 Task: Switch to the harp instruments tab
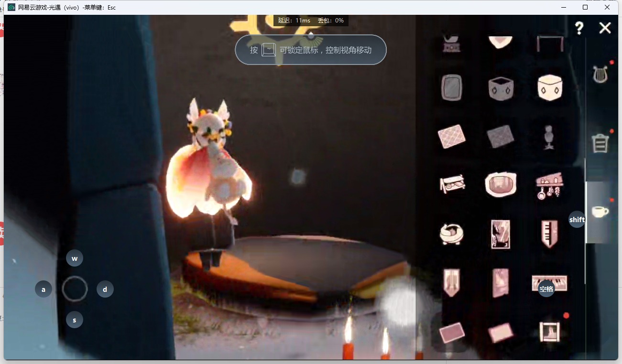[x=600, y=75]
